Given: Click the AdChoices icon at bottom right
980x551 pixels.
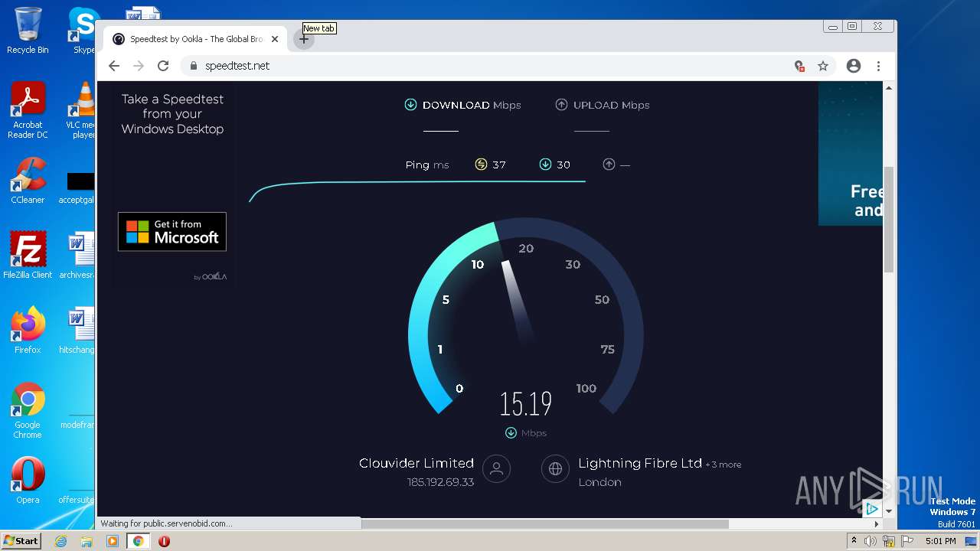Looking at the screenshot, I should pos(871,509).
